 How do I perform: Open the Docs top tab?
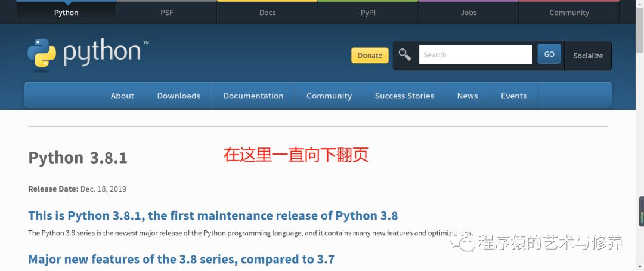(x=267, y=13)
